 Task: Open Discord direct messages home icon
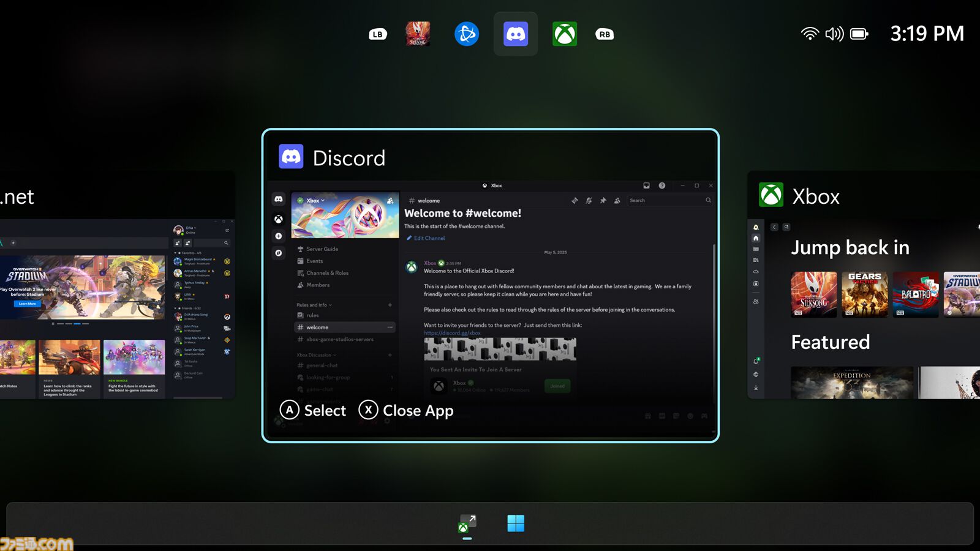coord(279,199)
